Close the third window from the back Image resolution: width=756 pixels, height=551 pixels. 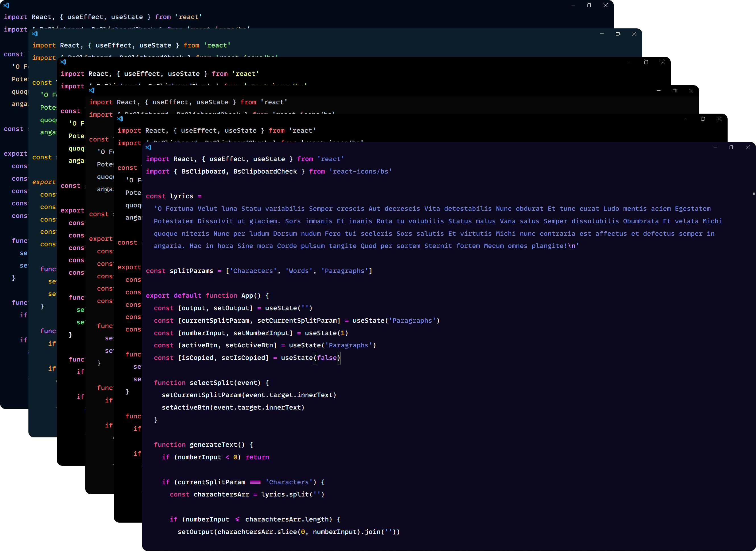click(x=662, y=62)
